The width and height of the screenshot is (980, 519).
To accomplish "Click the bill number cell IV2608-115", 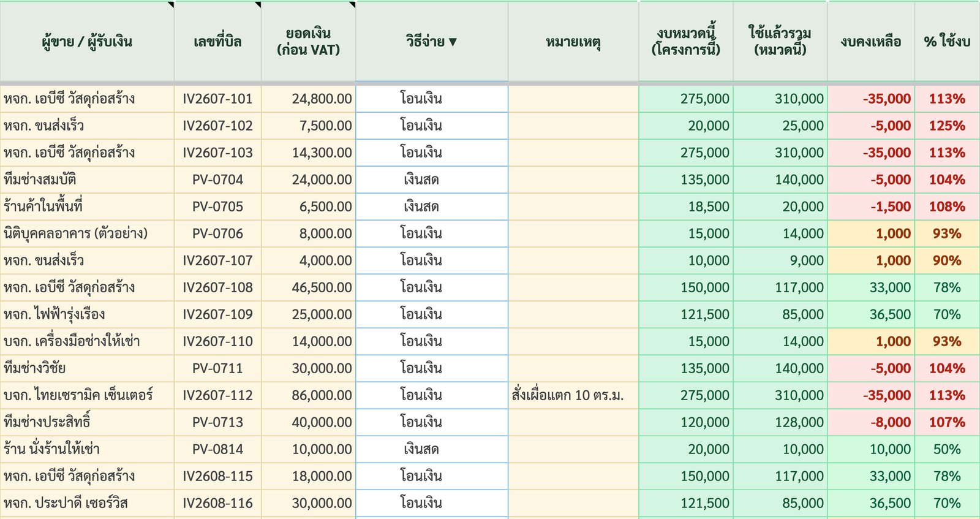I will 217,476.
